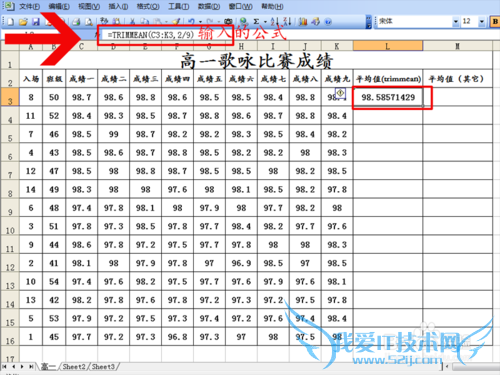
Task: Launch the Chart Wizard icon
Action: (303, 22)
